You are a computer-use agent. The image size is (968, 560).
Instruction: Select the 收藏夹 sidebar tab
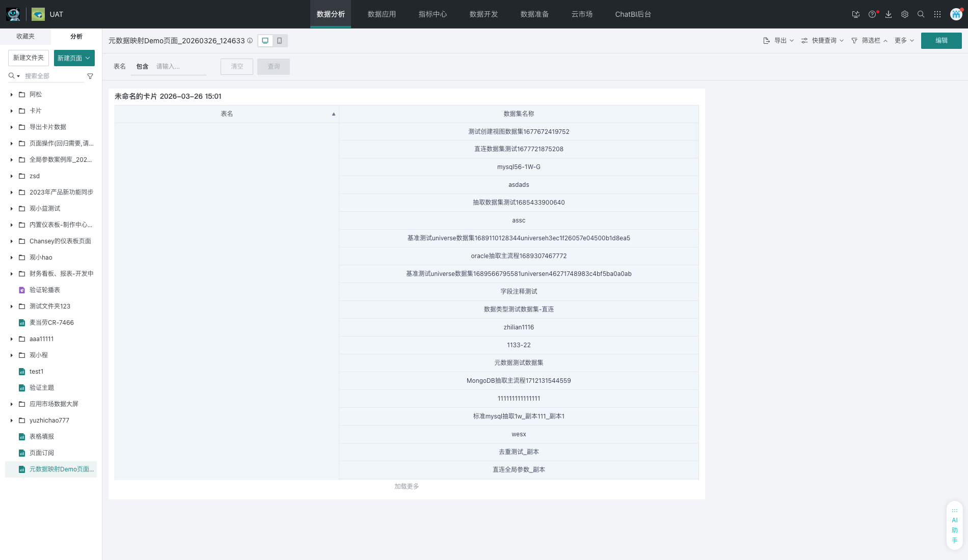25,37
